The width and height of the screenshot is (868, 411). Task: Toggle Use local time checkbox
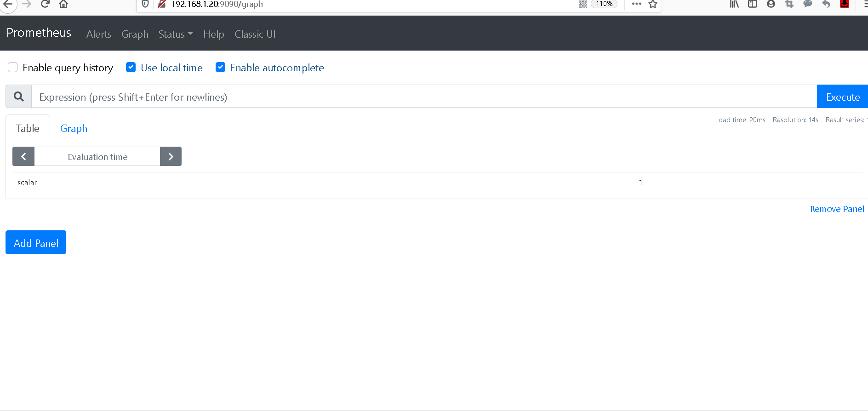[131, 68]
